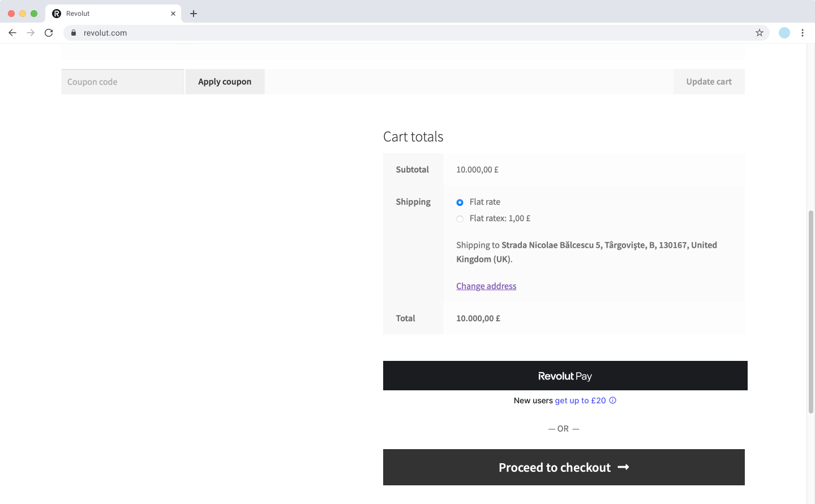Click the Shipping row label
The image size is (815, 504).
point(413,202)
